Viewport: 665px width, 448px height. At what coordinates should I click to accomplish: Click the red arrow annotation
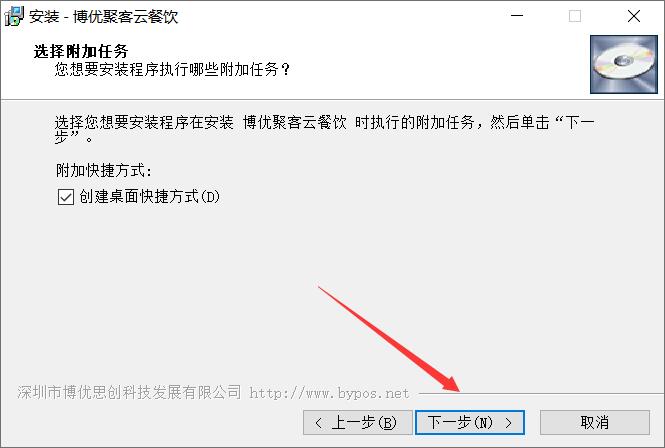388,339
